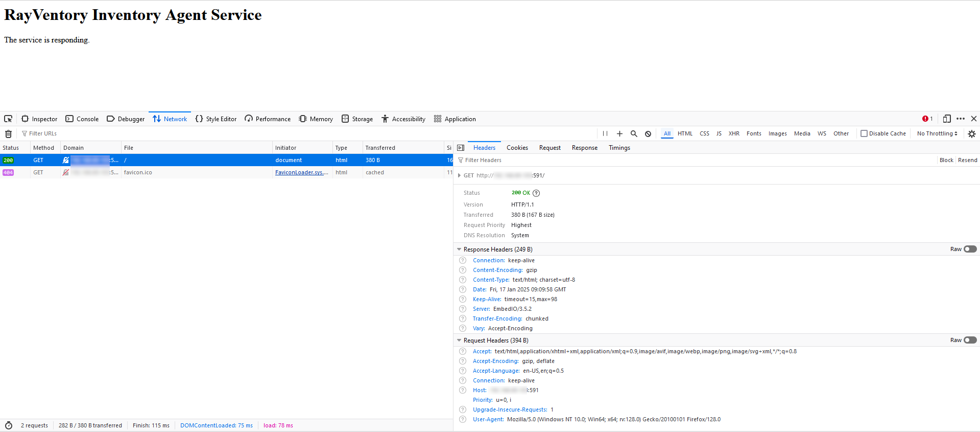The image size is (980, 432).
Task: Collapse the Response Headers section
Action: click(459, 249)
